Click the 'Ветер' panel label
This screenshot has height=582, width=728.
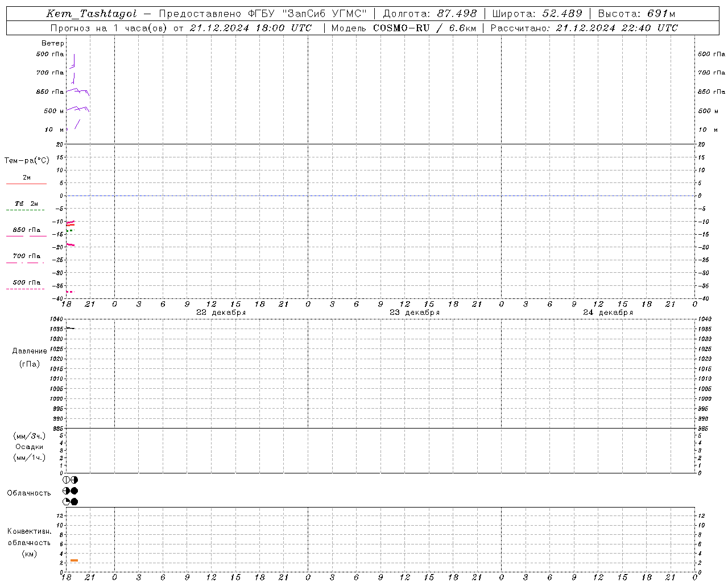53,43
